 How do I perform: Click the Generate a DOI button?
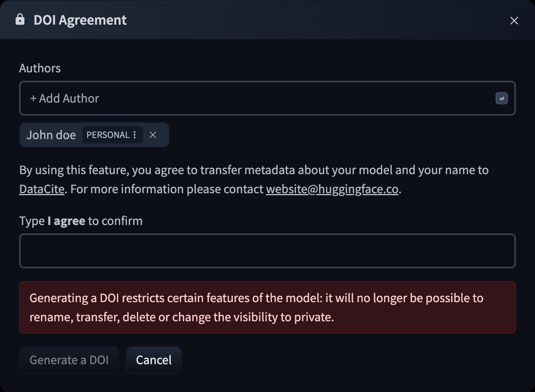tap(69, 360)
